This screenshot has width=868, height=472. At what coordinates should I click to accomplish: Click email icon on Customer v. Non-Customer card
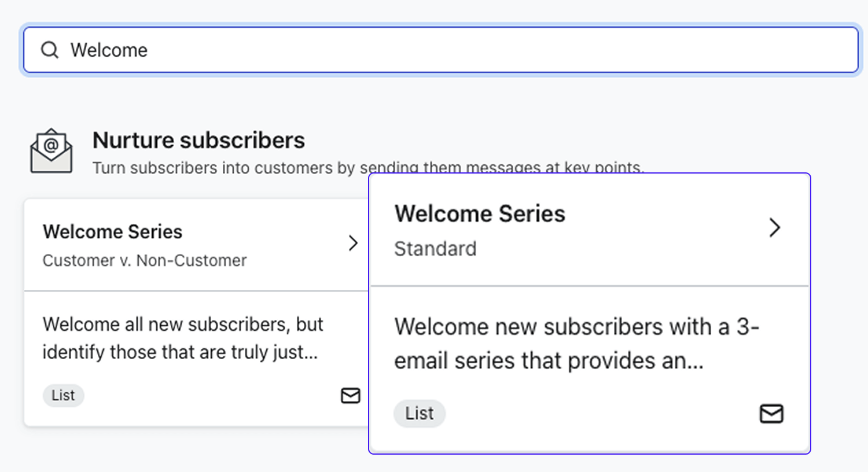(x=350, y=396)
